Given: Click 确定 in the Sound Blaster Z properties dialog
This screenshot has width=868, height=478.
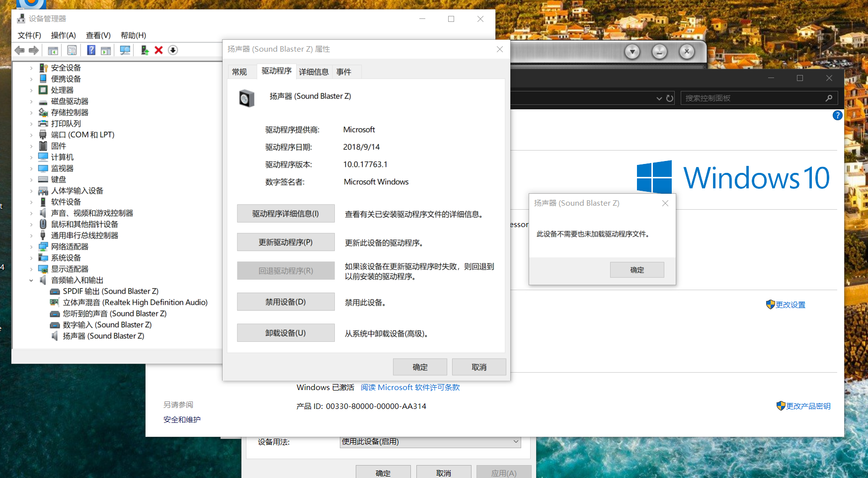Looking at the screenshot, I should [420, 367].
